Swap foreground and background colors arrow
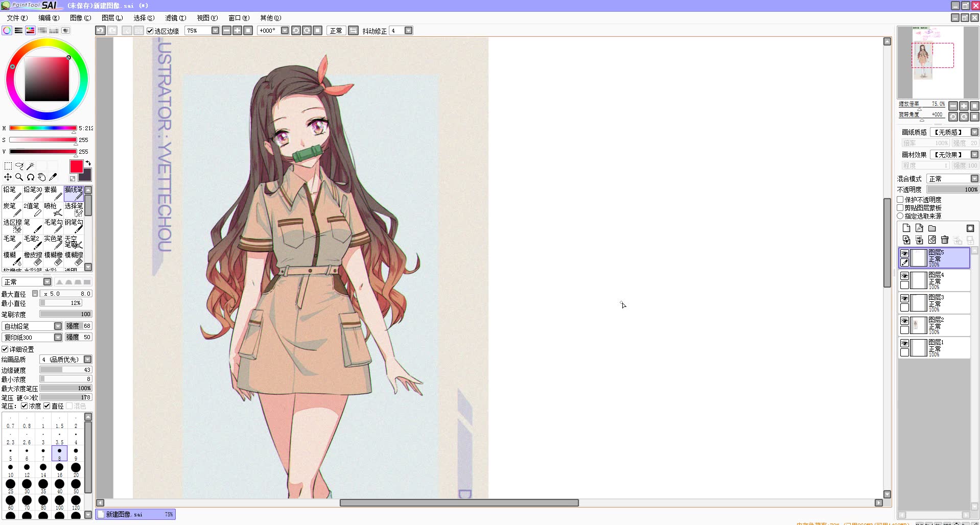This screenshot has width=980, height=525. point(88,163)
